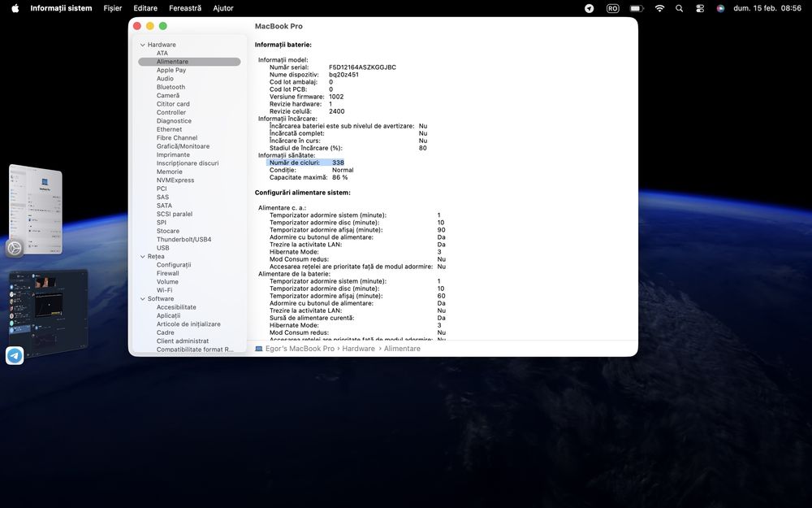Select the highlighted Număr de cicluri row
The width and height of the screenshot is (812, 508).
(x=305, y=163)
